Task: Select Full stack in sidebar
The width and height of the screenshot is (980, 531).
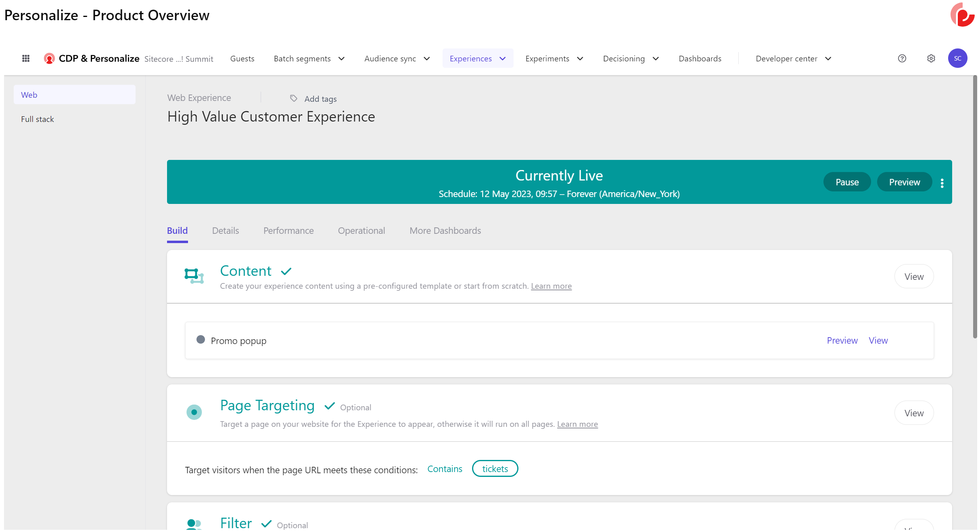Action: coord(37,119)
